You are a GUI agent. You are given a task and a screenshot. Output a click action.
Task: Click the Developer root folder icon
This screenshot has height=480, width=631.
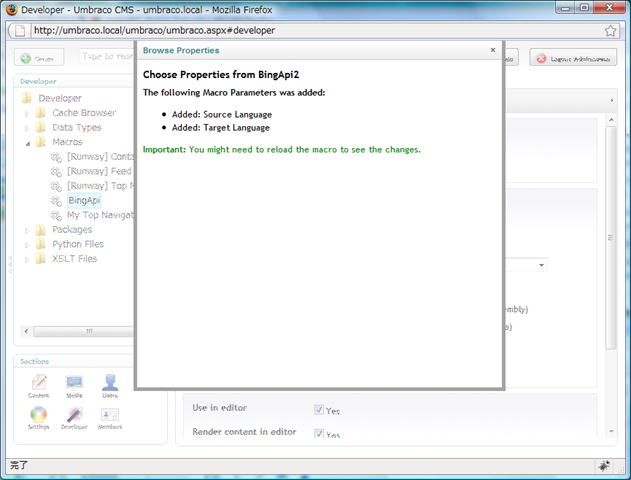27,98
